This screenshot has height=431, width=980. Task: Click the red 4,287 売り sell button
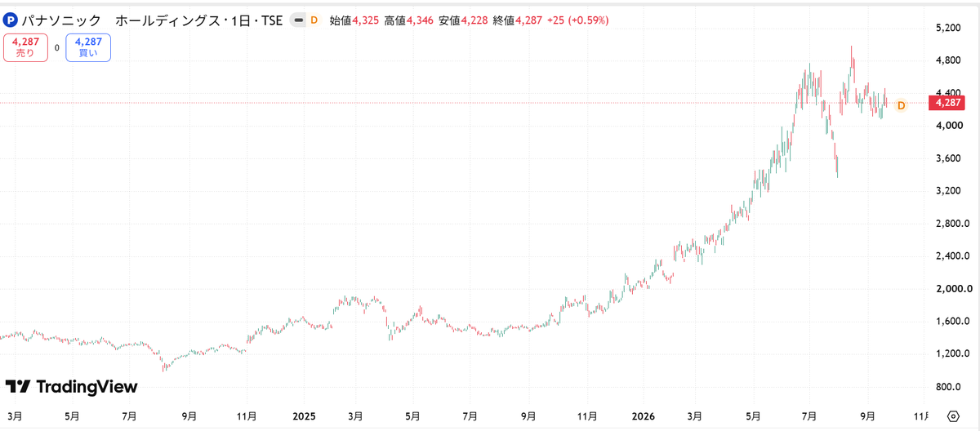[25, 47]
